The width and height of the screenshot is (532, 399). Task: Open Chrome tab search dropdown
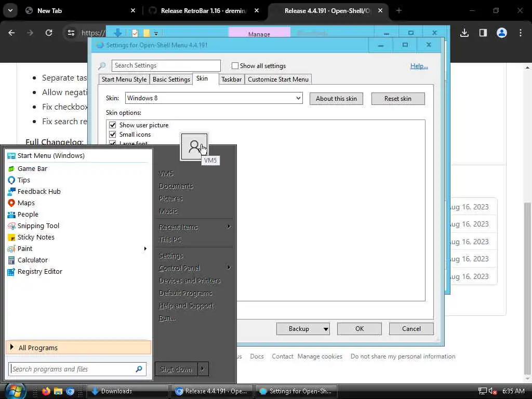coord(10,10)
